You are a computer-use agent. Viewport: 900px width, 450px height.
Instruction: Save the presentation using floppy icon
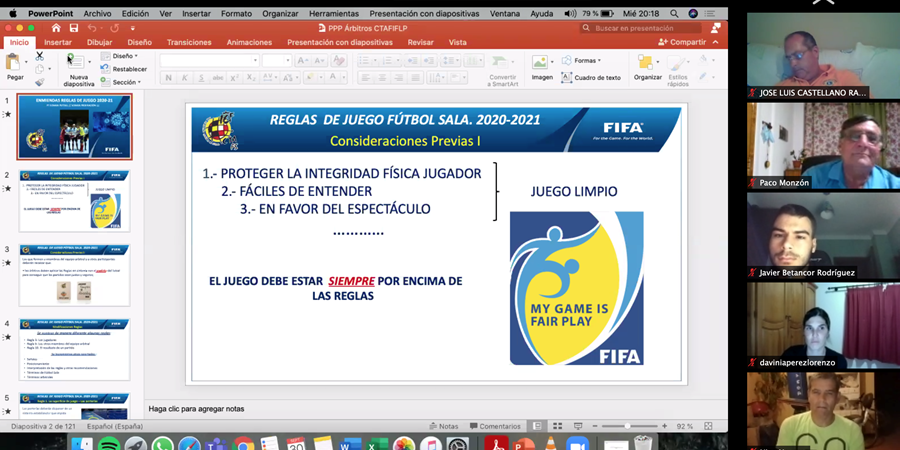tap(73, 28)
